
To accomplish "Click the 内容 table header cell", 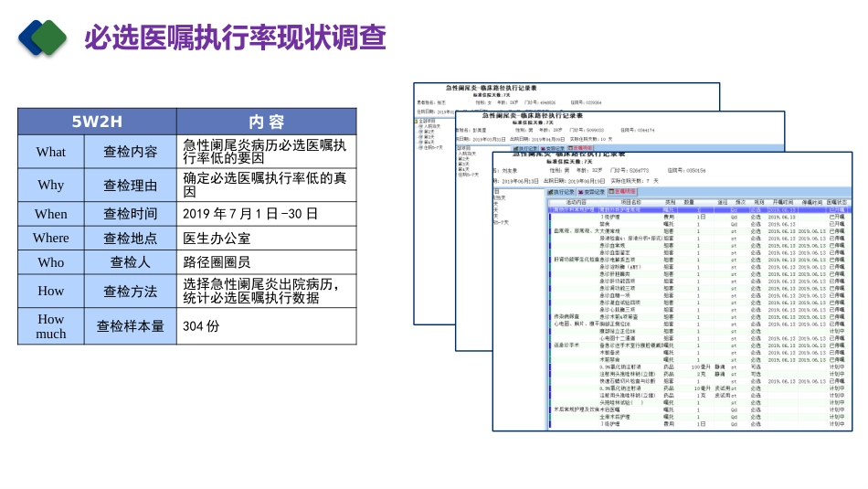I will pos(266,122).
